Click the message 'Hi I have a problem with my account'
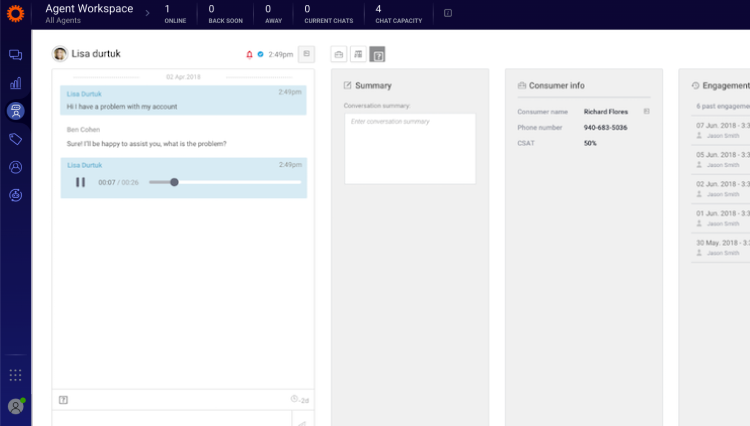750x426 pixels. (121, 107)
